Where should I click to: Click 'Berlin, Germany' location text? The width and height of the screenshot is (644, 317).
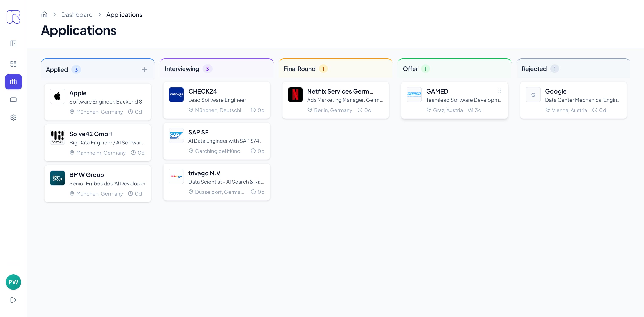pyautogui.click(x=333, y=110)
